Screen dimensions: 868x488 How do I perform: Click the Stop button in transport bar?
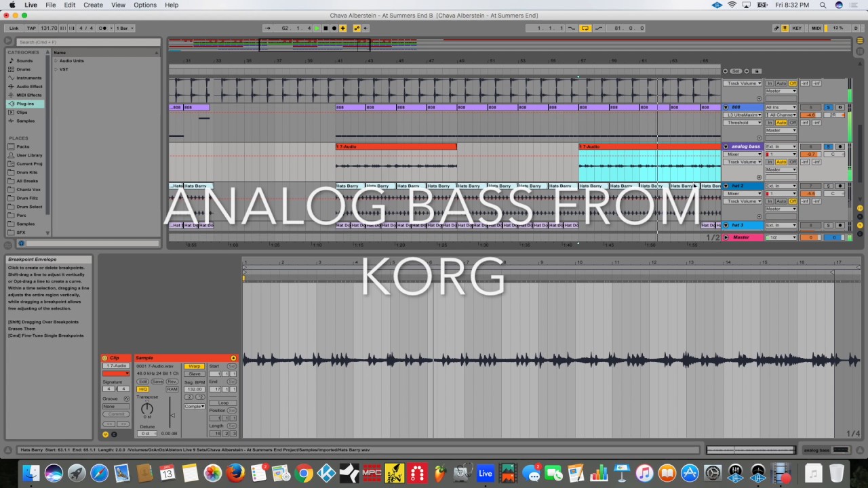pos(325,28)
